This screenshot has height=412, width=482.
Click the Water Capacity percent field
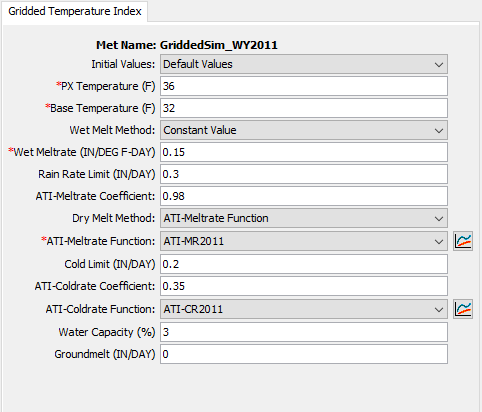point(304,332)
